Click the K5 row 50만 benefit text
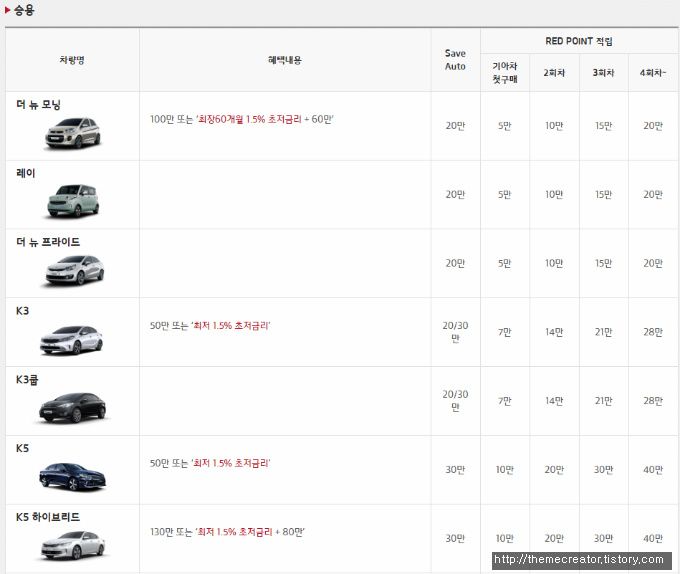680x574 pixels. [x=210, y=463]
